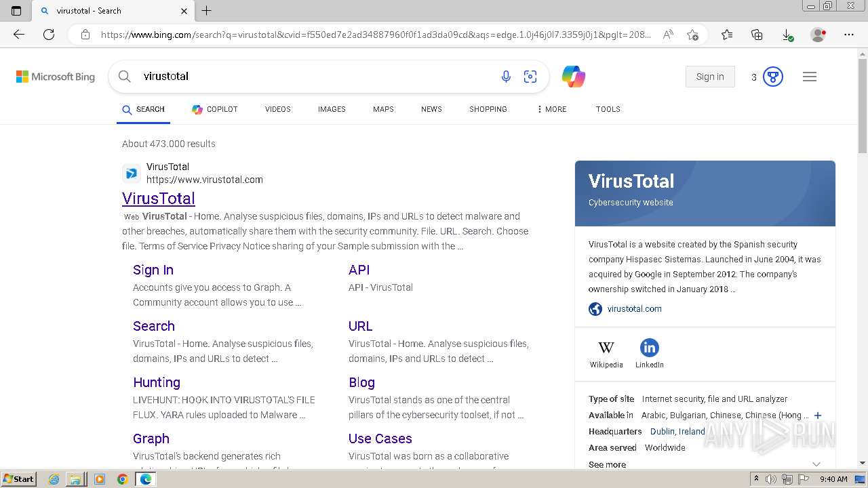Switch to the NEWS tab

(x=431, y=109)
